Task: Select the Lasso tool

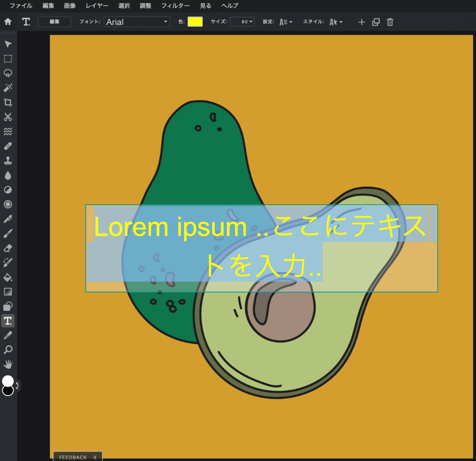Action: click(x=7, y=73)
